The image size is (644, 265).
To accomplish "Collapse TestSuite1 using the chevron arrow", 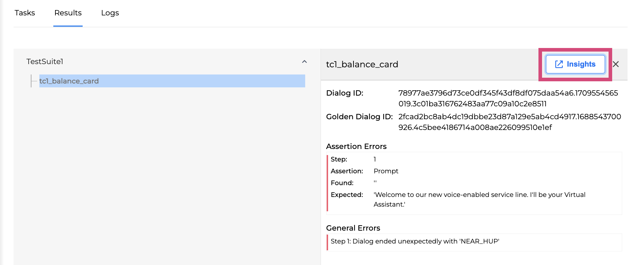I will coord(304,62).
